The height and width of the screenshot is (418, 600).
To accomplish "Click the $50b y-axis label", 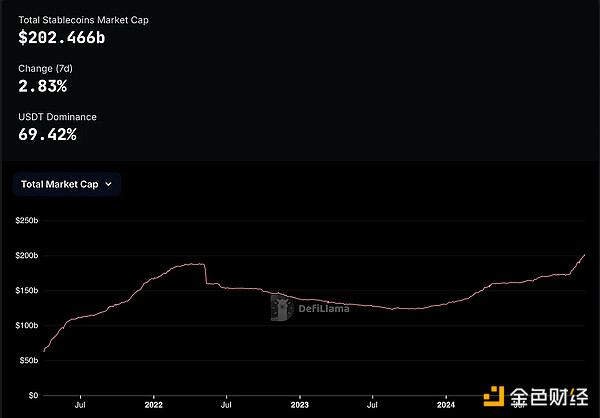I will coord(27,360).
